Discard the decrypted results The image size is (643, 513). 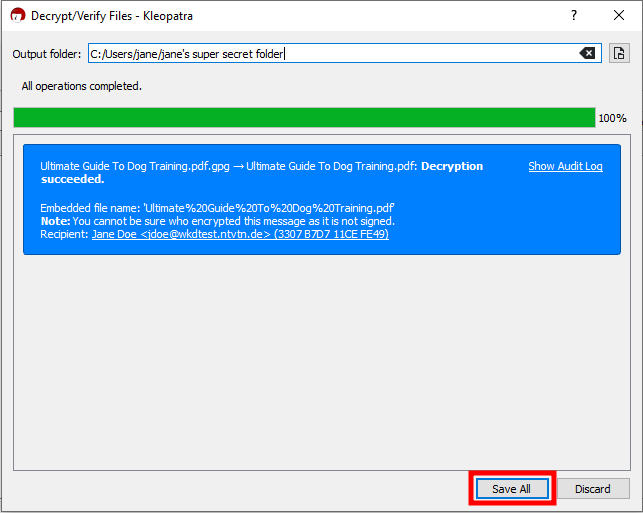(x=592, y=489)
